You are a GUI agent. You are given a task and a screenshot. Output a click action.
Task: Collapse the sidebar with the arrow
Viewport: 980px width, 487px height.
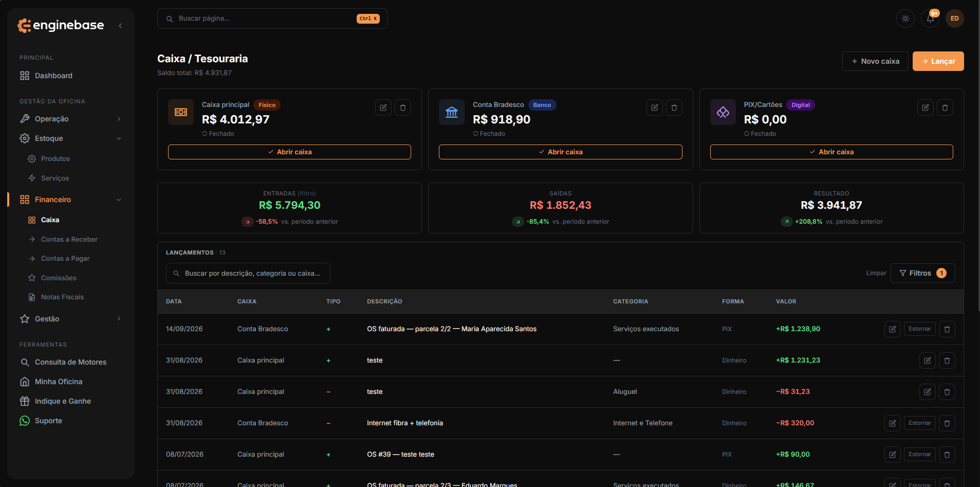pyautogui.click(x=120, y=26)
